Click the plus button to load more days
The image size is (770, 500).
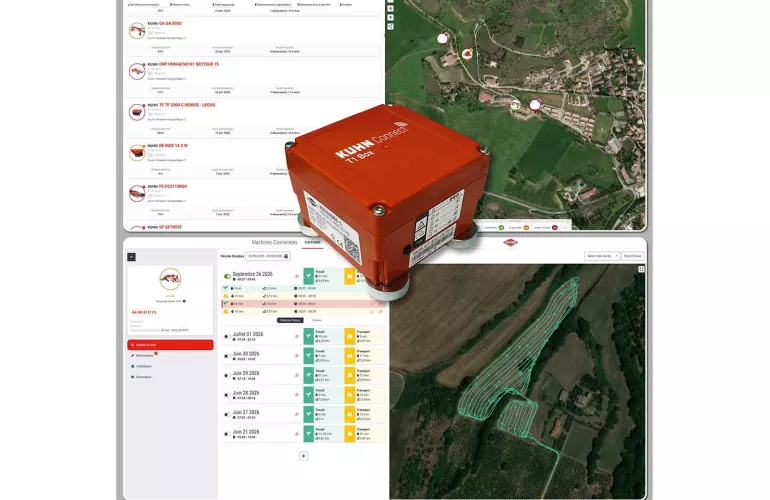tap(303, 456)
